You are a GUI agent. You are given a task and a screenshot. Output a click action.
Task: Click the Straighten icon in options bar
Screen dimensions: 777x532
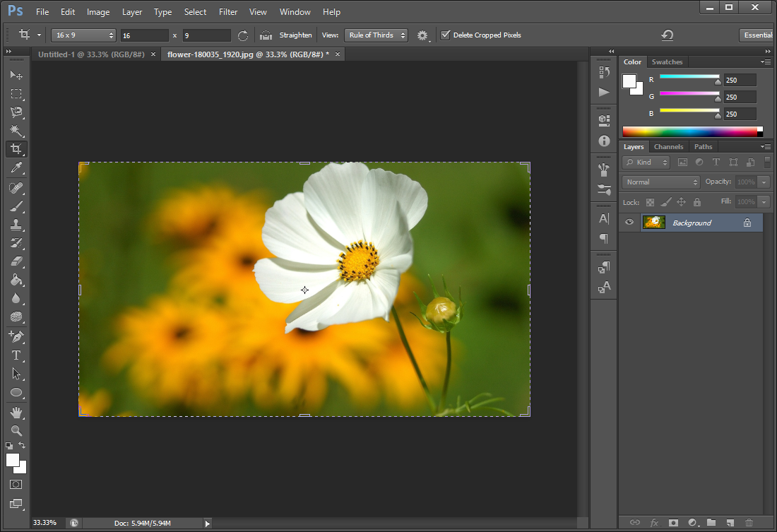coord(266,35)
